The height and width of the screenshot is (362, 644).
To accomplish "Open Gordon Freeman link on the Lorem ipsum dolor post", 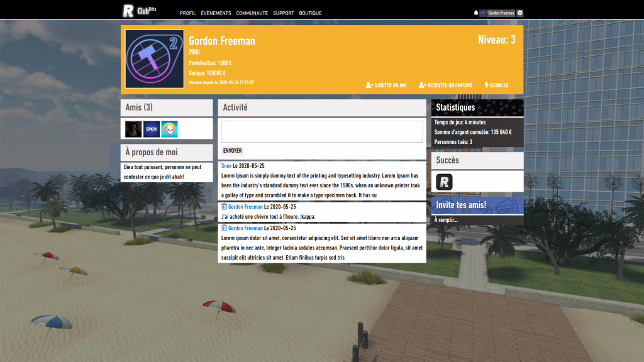I will click(245, 228).
